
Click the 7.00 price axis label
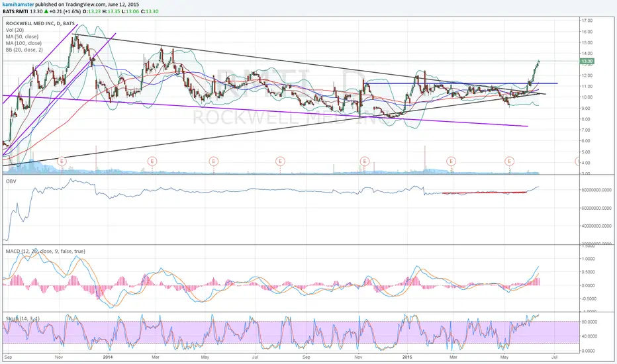point(587,130)
